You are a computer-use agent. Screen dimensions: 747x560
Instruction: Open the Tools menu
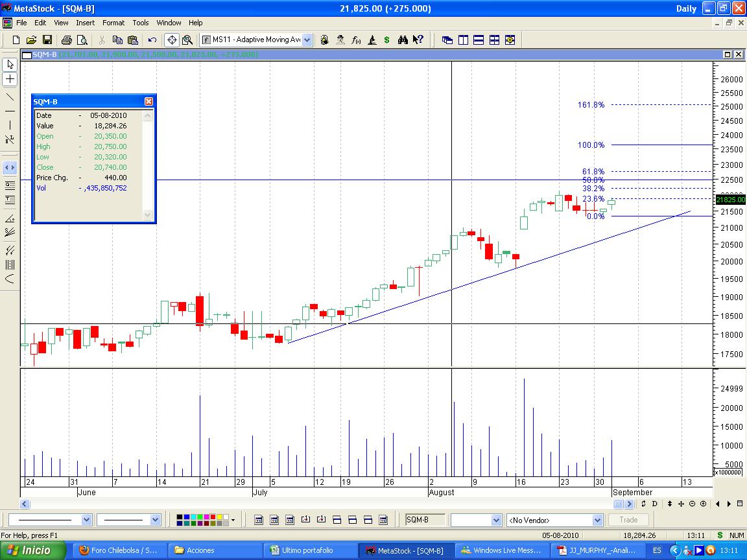pyautogui.click(x=141, y=23)
